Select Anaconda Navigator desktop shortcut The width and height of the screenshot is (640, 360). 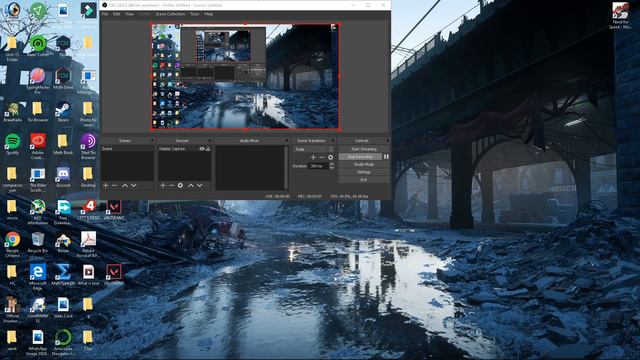[63, 343]
